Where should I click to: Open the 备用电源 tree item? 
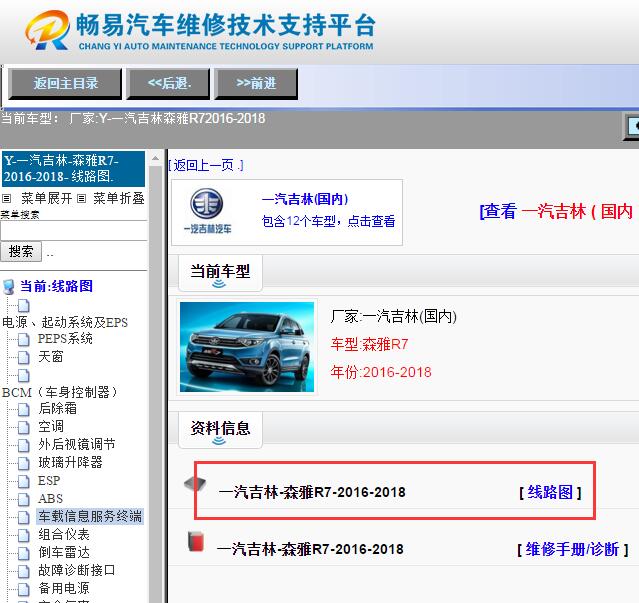(x=64, y=588)
